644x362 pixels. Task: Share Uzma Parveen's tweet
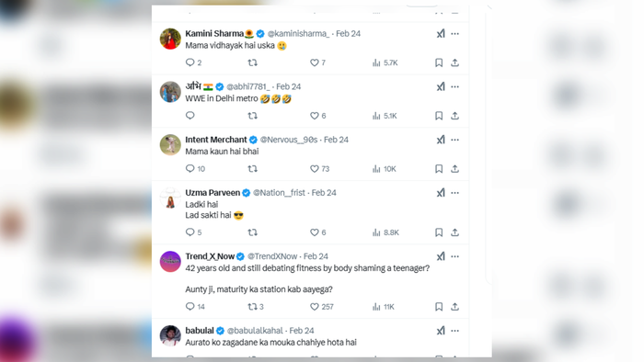tap(454, 232)
